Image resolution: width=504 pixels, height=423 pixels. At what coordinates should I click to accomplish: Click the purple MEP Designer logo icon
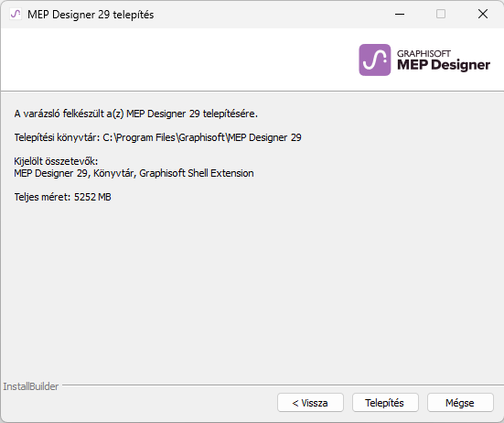tap(375, 60)
